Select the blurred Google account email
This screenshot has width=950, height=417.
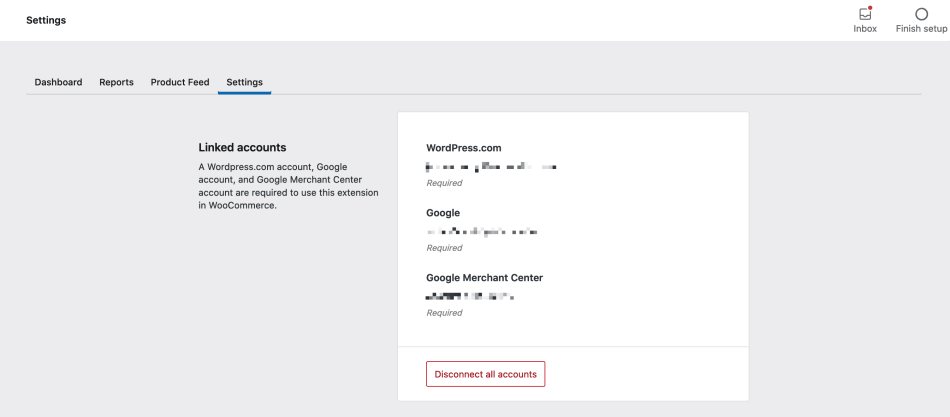click(x=482, y=231)
